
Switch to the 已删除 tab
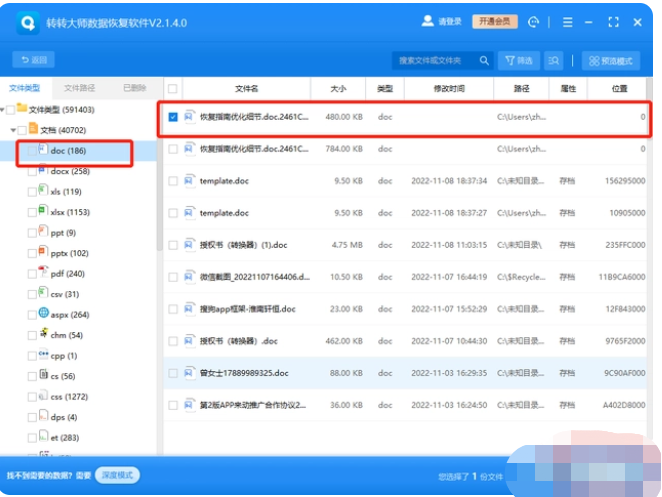[x=133, y=88]
